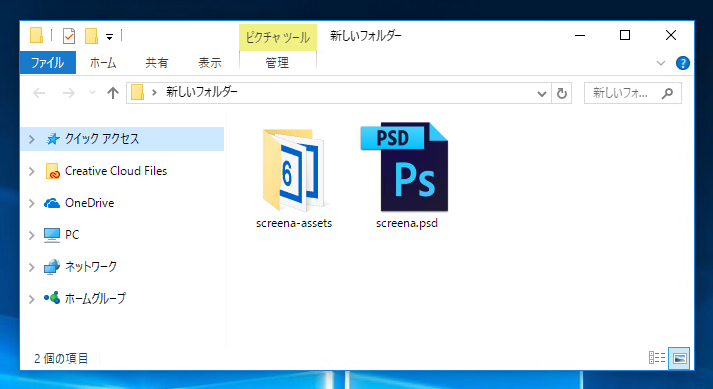Click the Creative Cloud Files folder icon

pyautogui.click(x=52, y=171)
